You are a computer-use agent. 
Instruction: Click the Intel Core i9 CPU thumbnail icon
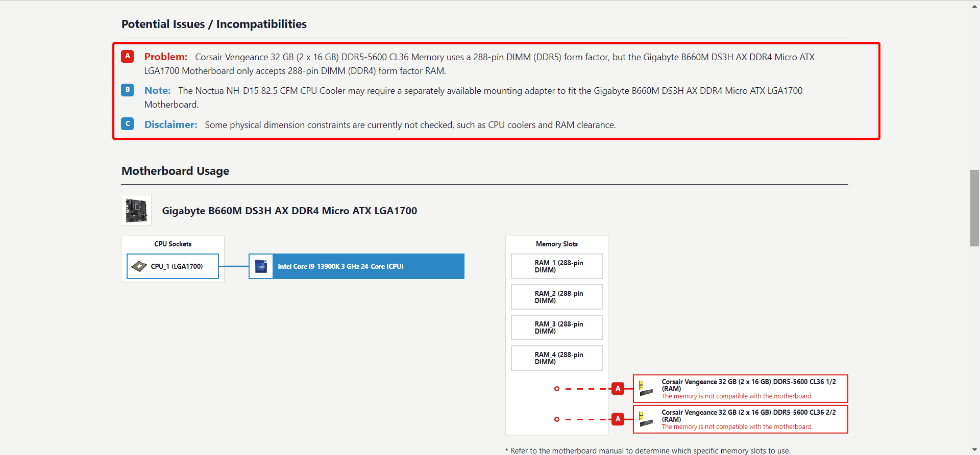pos(261,266)
